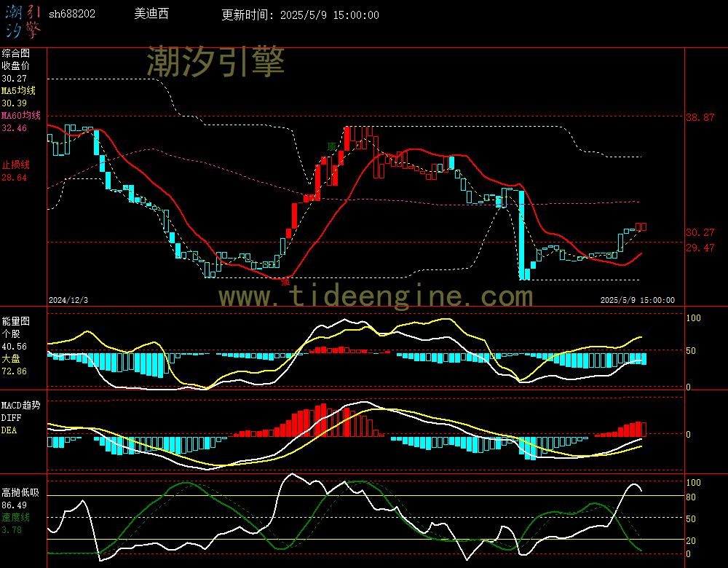Select the 综合图 panel label

point(16,53)
